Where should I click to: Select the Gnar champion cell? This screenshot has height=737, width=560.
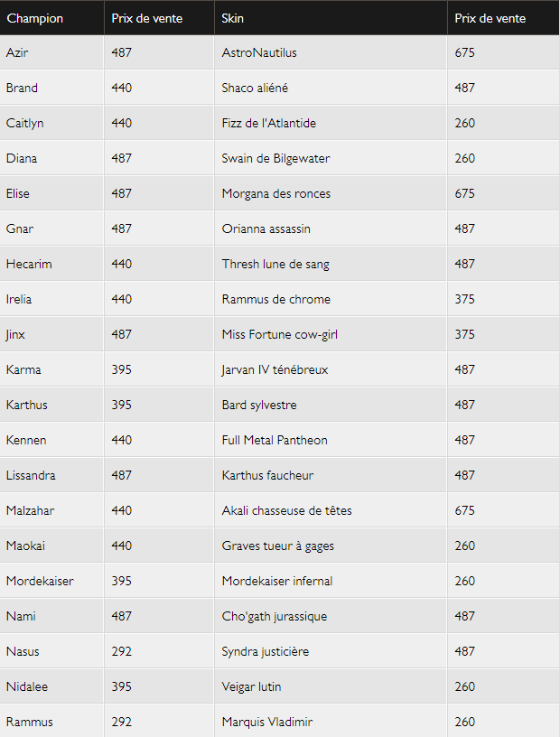51,229
